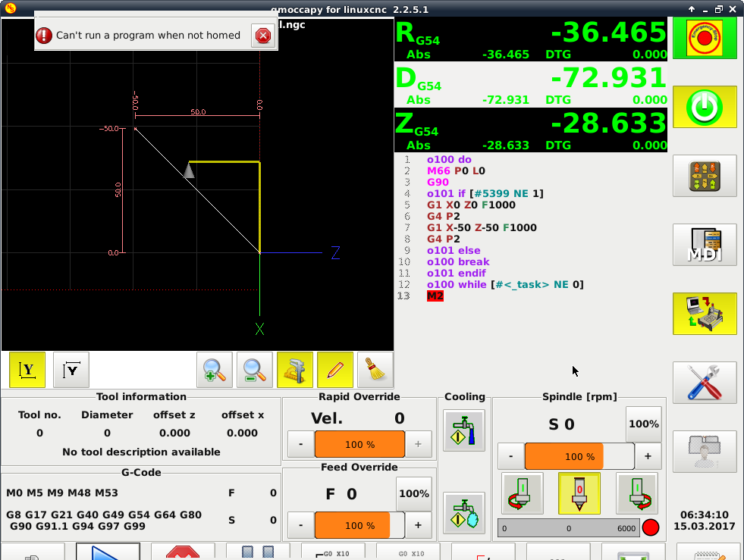Switch to auto program mode

click(704, 314)
